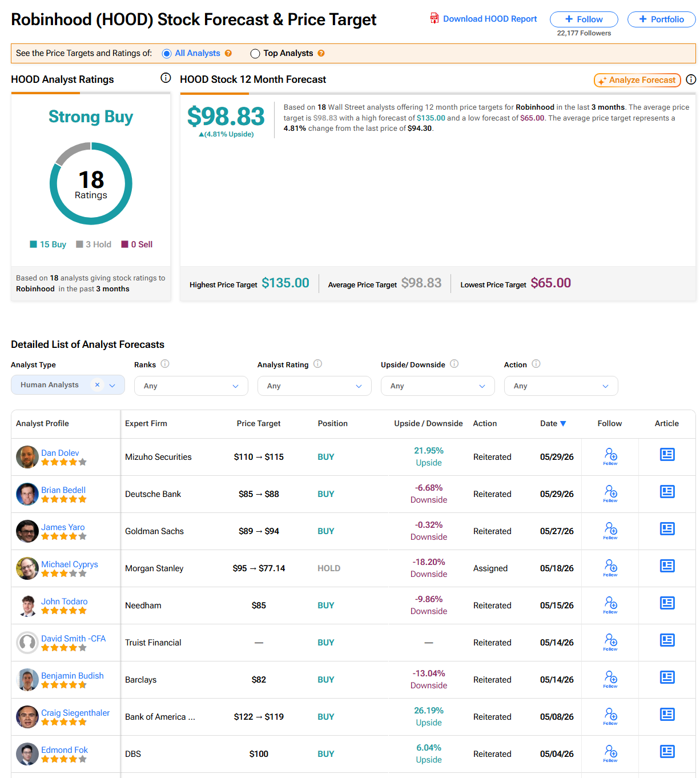Image resolution: width=700 pixels, height=778 pixels.
Task: Click the 18 Ratings donut chart
Action: (x=91, y=183)
